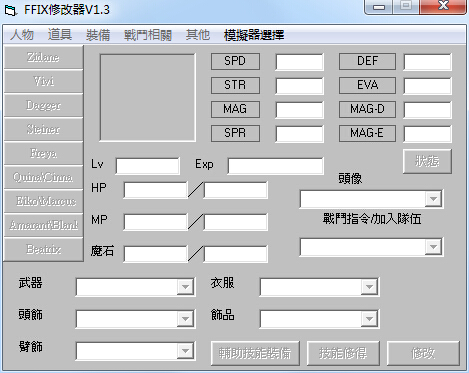
Task: Open the 道具 menu
Action: (60, 35)
